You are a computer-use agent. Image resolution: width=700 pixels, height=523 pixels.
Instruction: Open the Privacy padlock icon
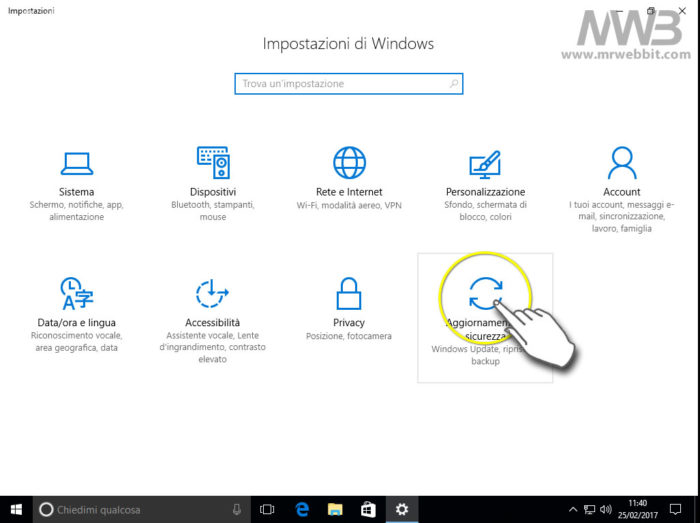[x=349, y=293]
